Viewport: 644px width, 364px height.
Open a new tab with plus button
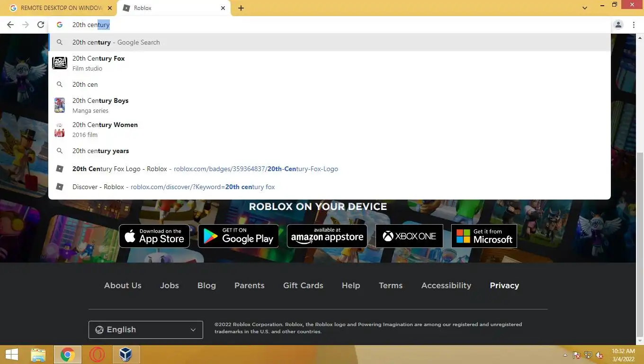click(241, 8)
